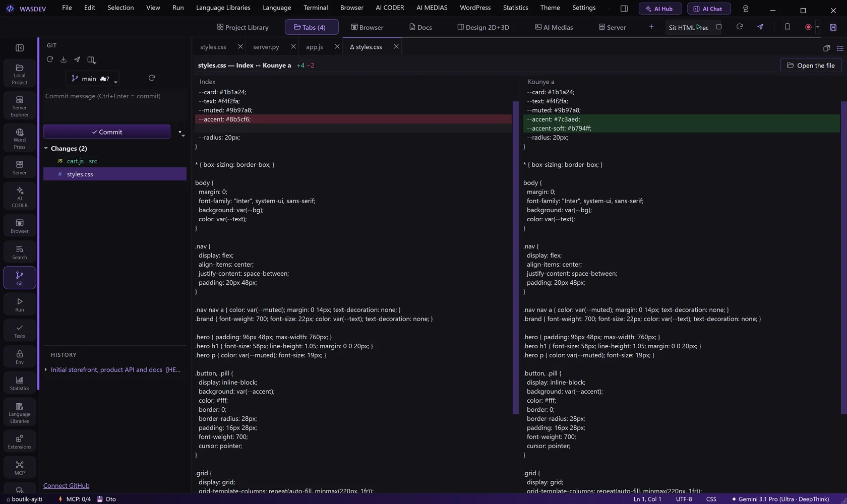Open the AI Chat button
847x504 pixels.
pos(709,9)
